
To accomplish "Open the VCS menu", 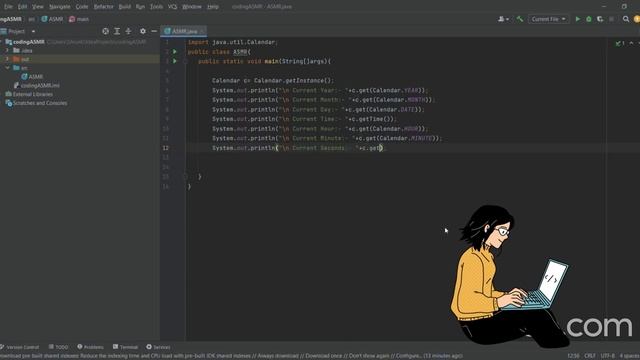I will point(172,7).
